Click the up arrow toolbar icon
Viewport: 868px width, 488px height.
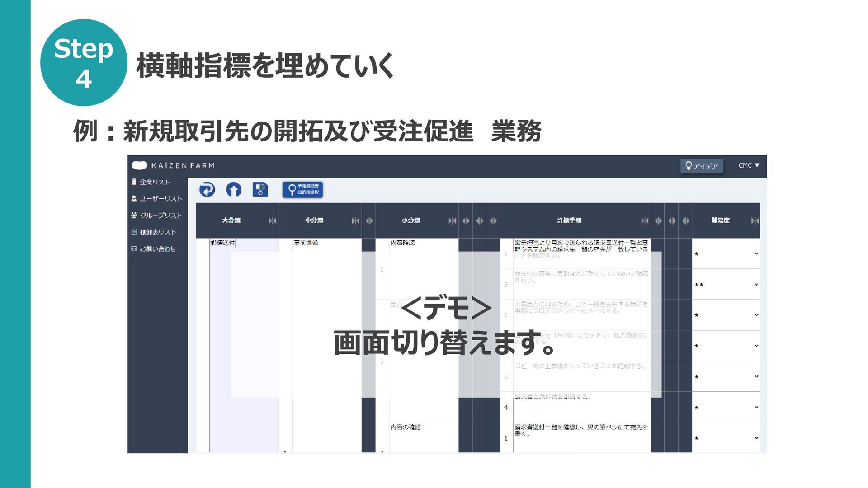click(x=234, y=189)
